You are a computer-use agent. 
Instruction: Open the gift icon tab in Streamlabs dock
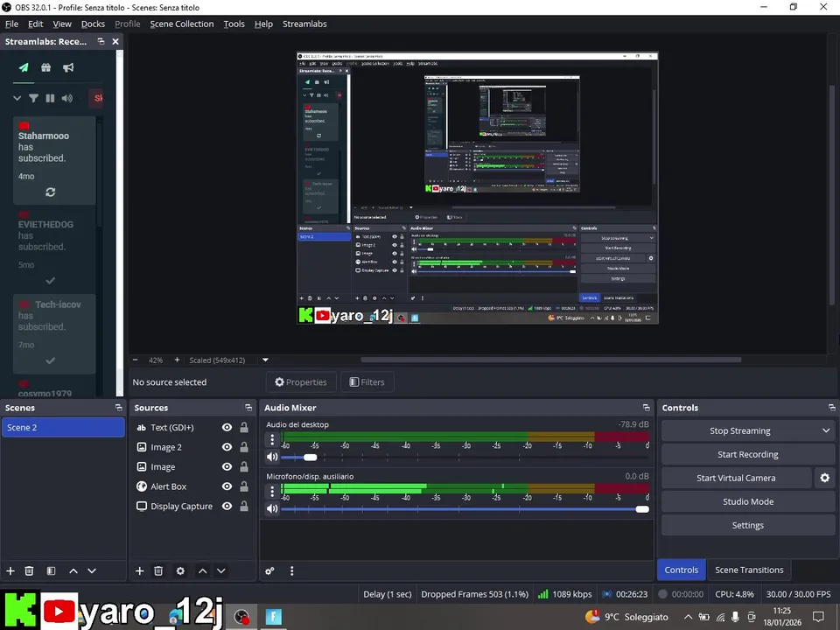[46, 67]
